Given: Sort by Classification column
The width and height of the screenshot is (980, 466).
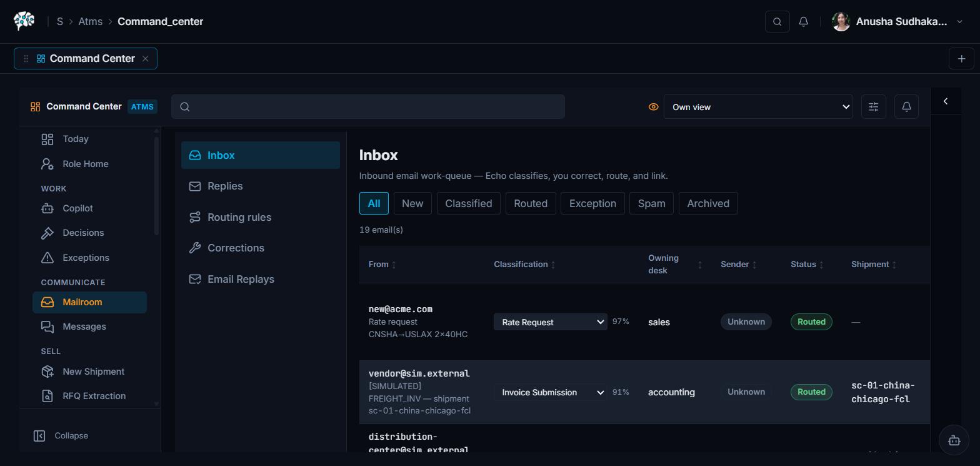Looking at the screenshot, I should pyautogui.click(x=524, y=265).
